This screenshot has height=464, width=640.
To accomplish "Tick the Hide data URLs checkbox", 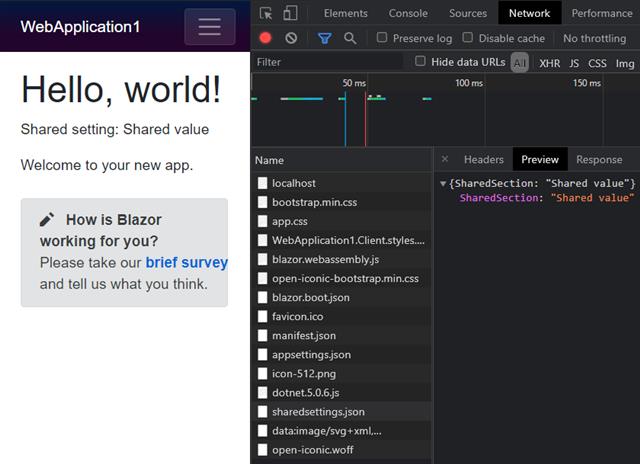I will [x=420, y=61].
